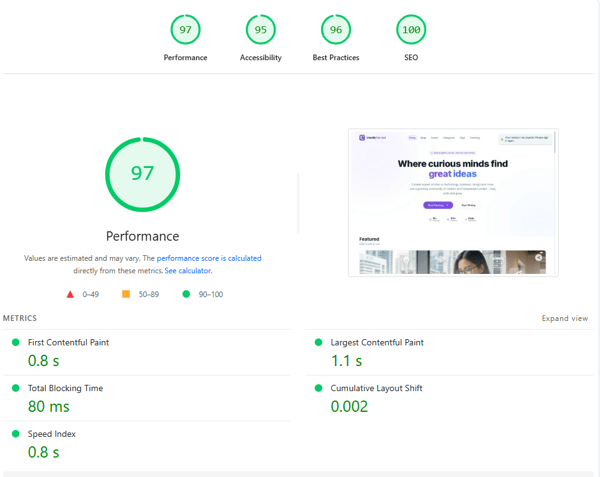The width and height of the screenshot is (600, 477).
Task: Click green dot beside Cumulative Layout Shift
Action: click(x=318, y=388)
